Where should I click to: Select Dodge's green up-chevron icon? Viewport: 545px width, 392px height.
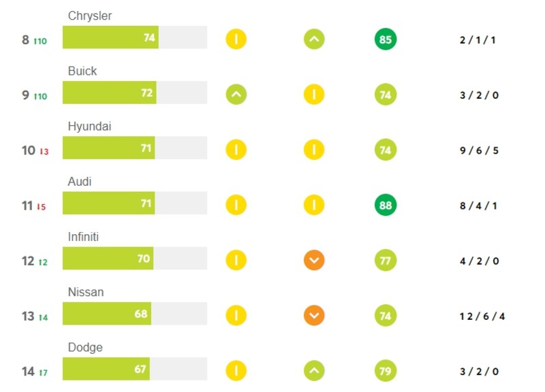click(x=314, y=370)
